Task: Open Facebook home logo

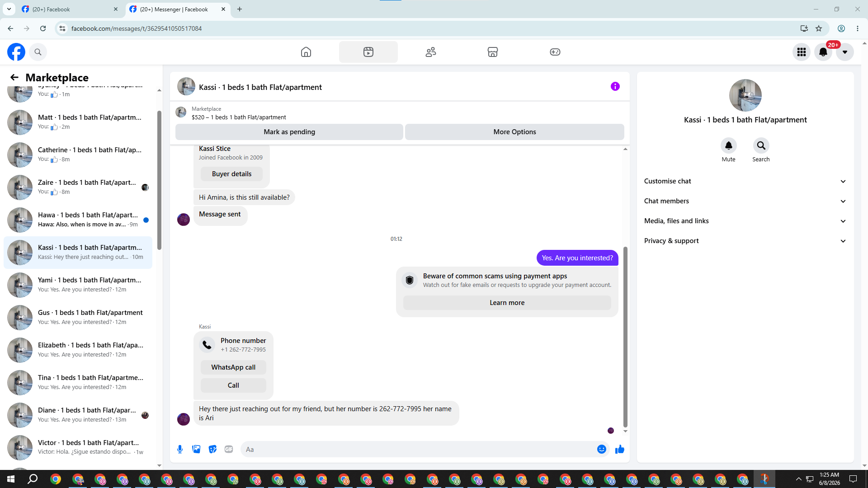Action: pos(16,52)
